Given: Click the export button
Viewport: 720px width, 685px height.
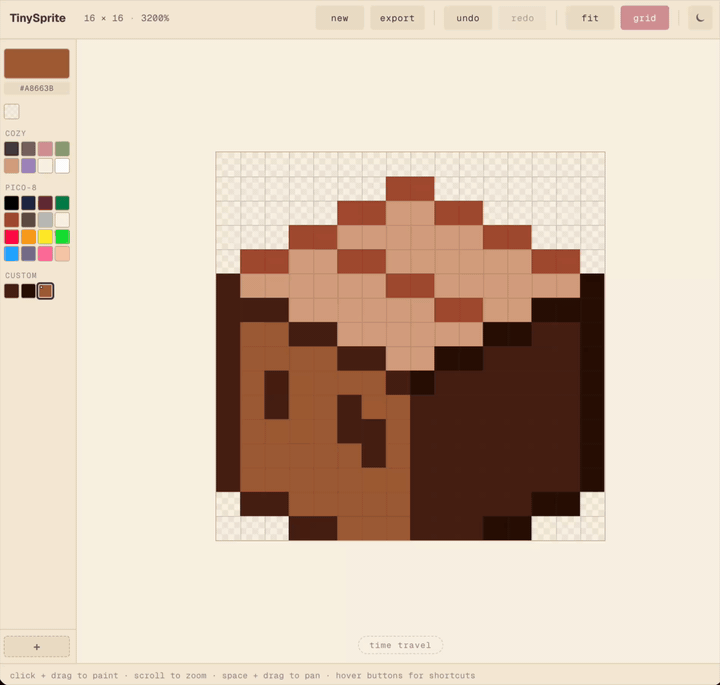Looking at the screenshot, I should (x=397, y=18).
